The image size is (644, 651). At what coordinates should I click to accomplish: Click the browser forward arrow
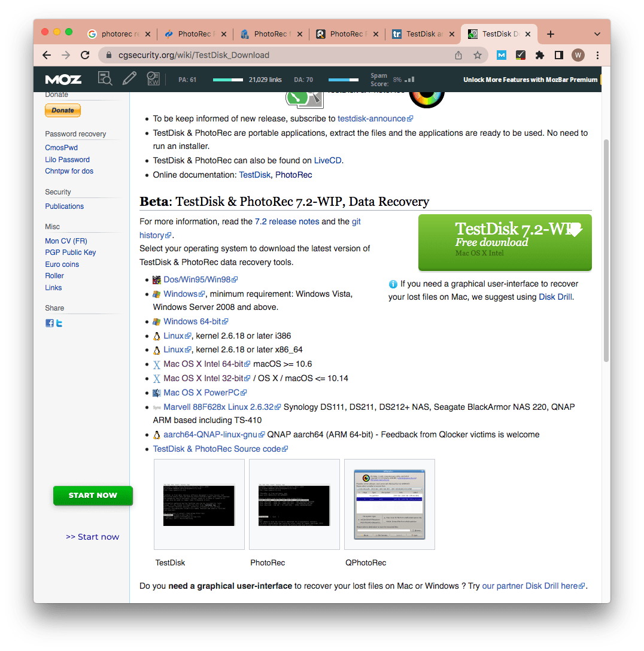[x=66, y=55]
